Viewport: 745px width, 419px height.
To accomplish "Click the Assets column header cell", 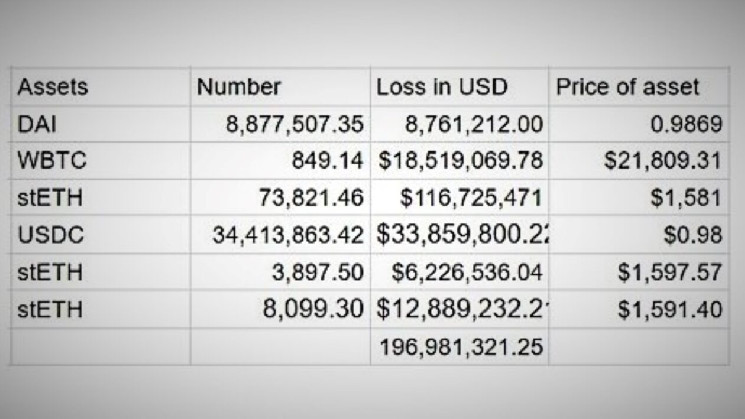I will coord(100,87).
